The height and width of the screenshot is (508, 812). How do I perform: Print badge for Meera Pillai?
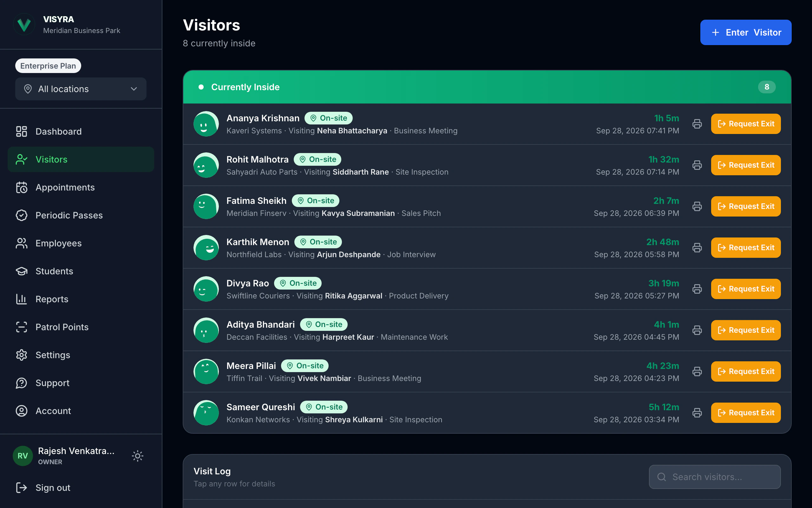coord(697,371)
